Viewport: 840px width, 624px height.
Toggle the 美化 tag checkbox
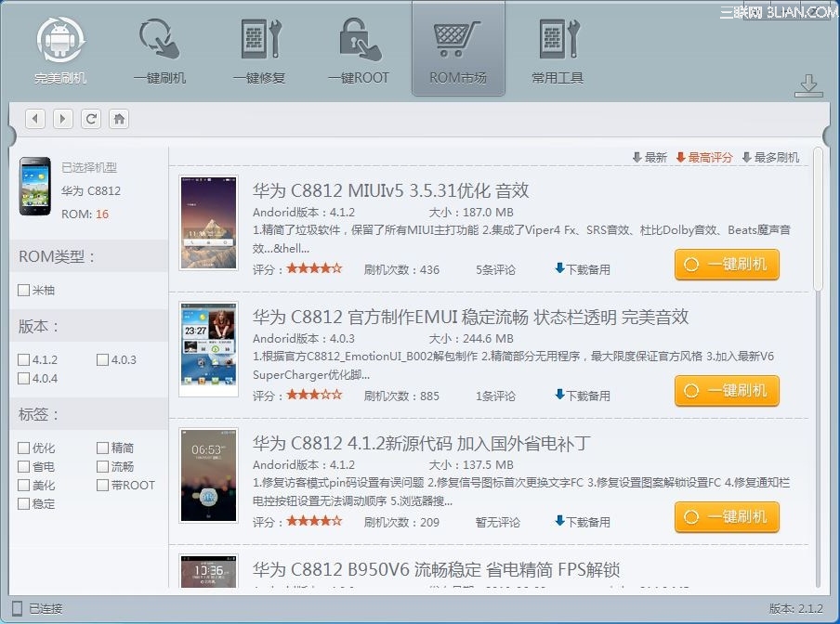[x=23, y=485]
